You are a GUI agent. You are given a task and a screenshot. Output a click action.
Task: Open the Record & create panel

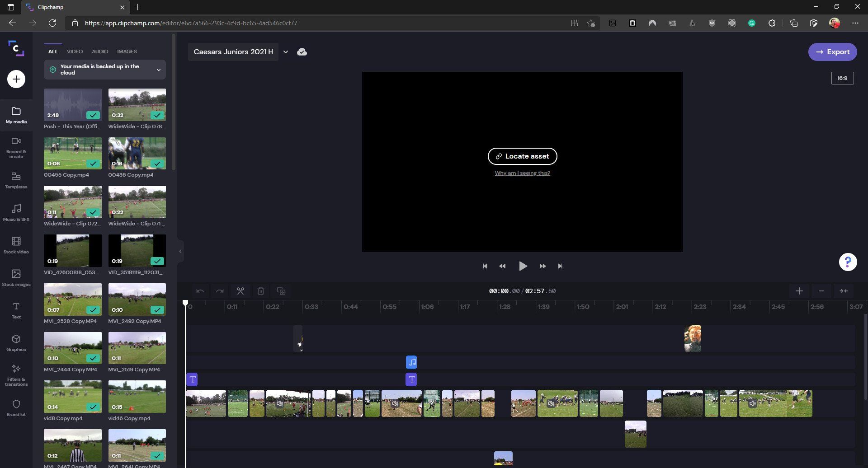pyautogui.click(x=16, y=147)
